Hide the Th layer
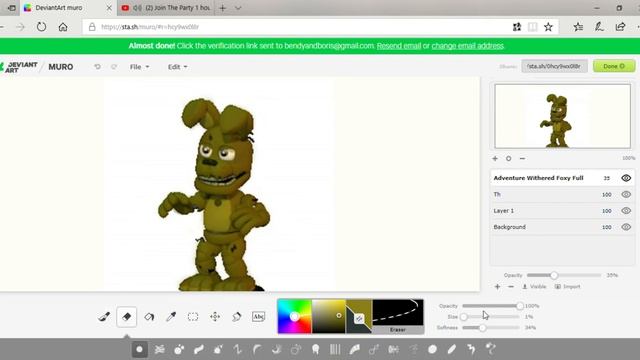Image resolution: width=640 pixels, height=360 pixels. pos(626,194)
